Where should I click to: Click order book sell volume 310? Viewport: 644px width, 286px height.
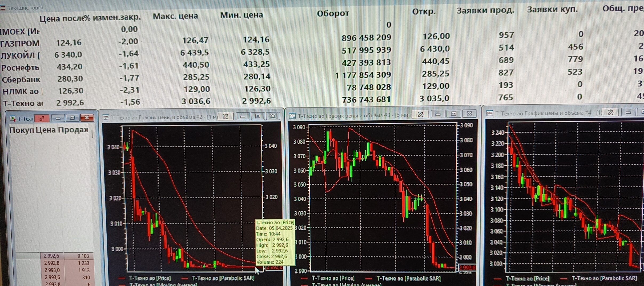(86, 277)
